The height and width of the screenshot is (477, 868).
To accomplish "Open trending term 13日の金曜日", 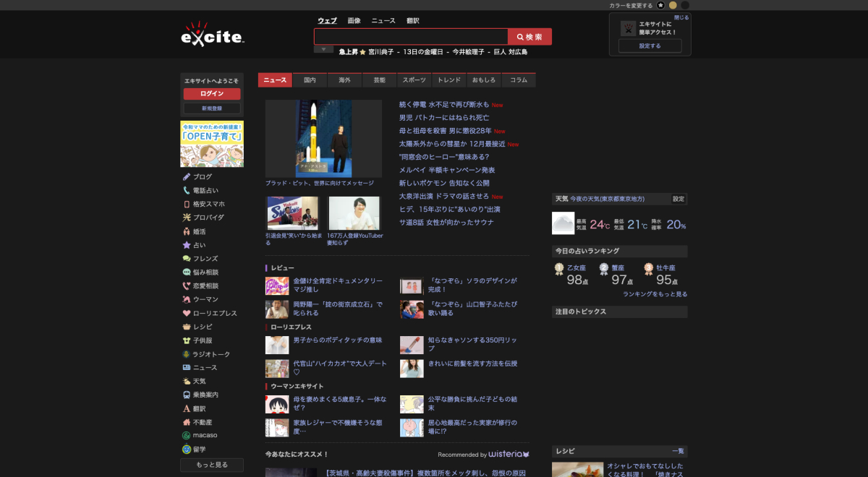I will pos(422,52).
